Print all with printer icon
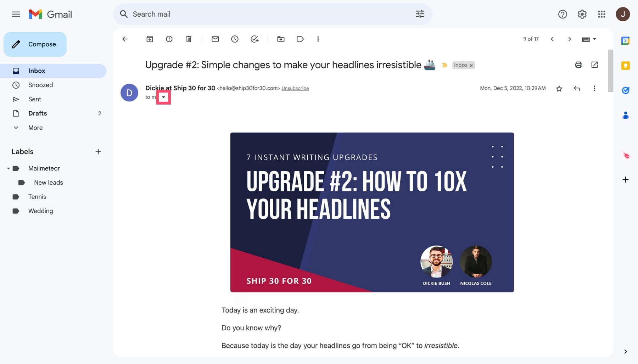The image size is (638, 364). [578, 65]
